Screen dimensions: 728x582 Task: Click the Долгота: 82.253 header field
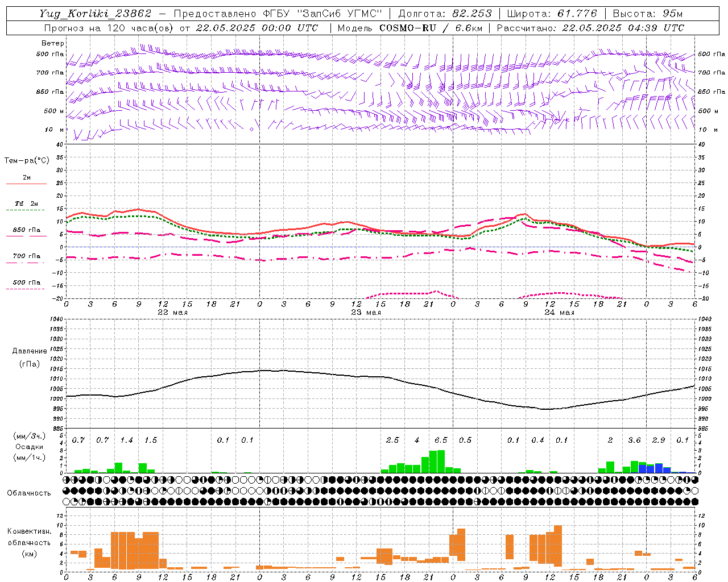coord(445,14)
